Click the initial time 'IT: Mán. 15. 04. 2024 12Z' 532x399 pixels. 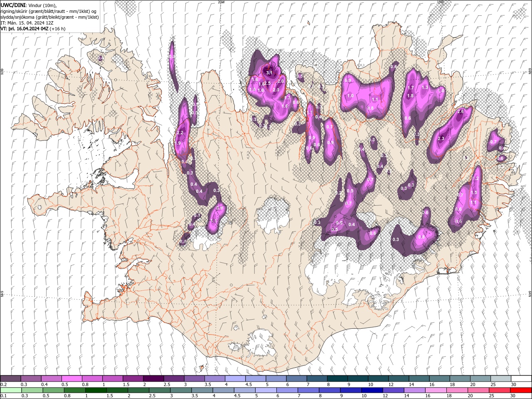click(x=27, y=23)
